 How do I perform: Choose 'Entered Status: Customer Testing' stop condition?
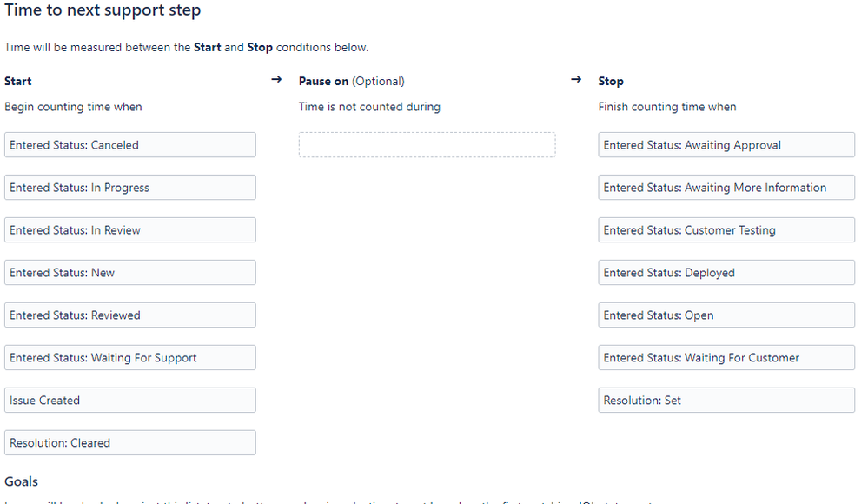coord(726,230)
